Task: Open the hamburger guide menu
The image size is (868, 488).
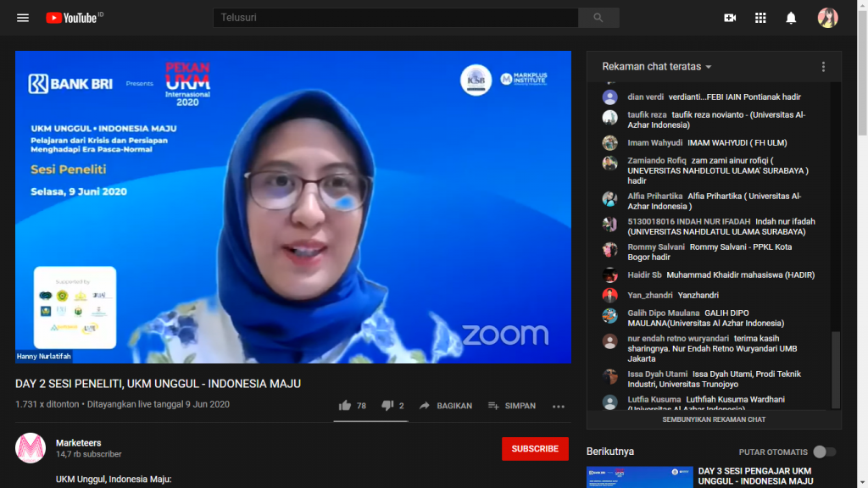Action: tap(23, 18)
